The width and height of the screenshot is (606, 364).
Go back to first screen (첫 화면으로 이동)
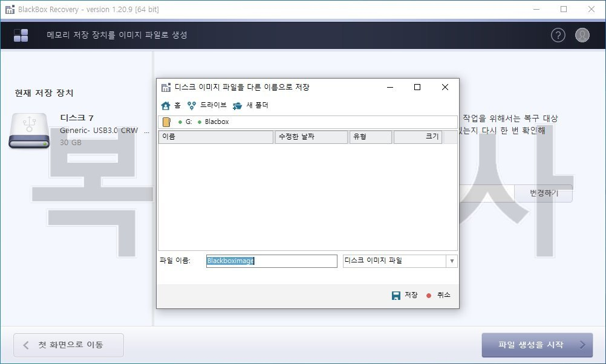click(x=68, y=345)
